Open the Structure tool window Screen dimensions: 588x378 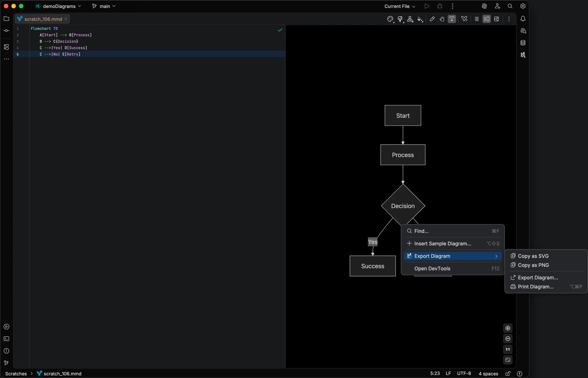[6, 47]
